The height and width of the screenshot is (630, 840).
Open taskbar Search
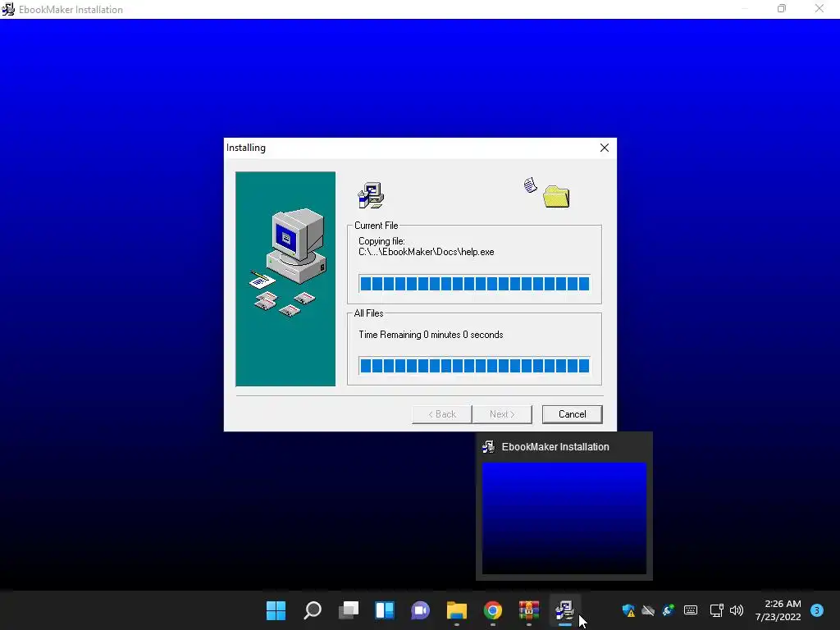coord(313,610)
